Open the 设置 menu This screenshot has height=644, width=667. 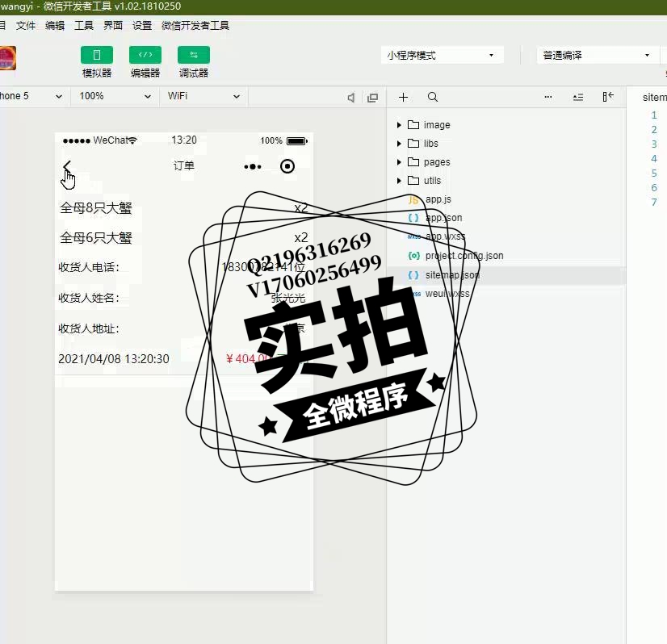[142, 26]
